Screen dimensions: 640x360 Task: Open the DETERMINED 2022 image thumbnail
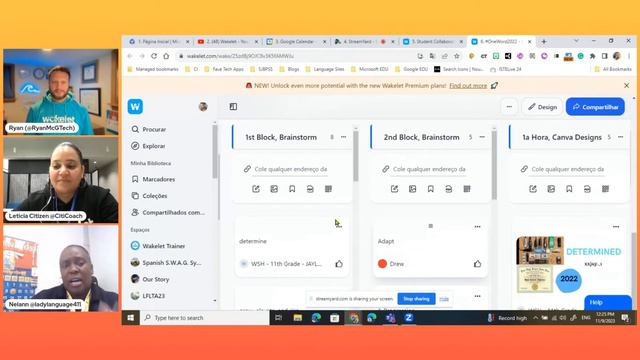point(569,264)
